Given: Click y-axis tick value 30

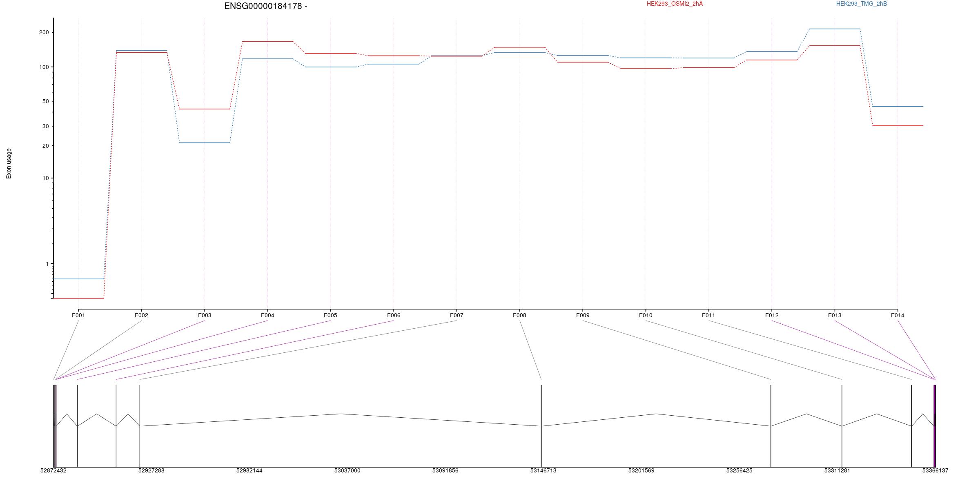Looking at the screenshot, I should click(45, 127).
